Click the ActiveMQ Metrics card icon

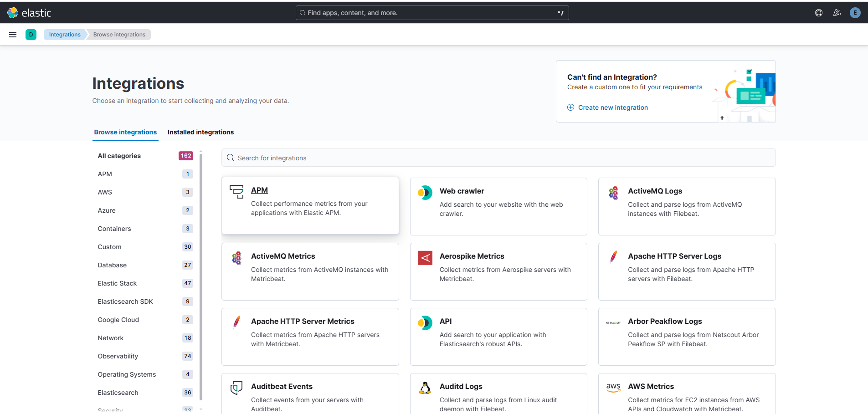236,258
